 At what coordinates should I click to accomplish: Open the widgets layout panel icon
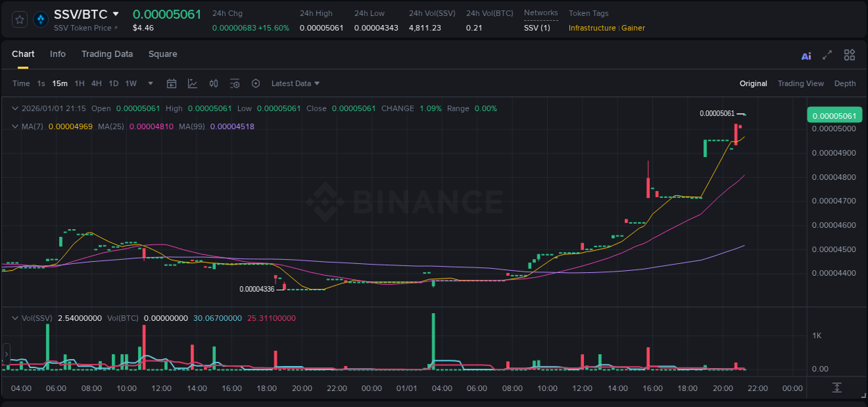(x=849, y=55)
